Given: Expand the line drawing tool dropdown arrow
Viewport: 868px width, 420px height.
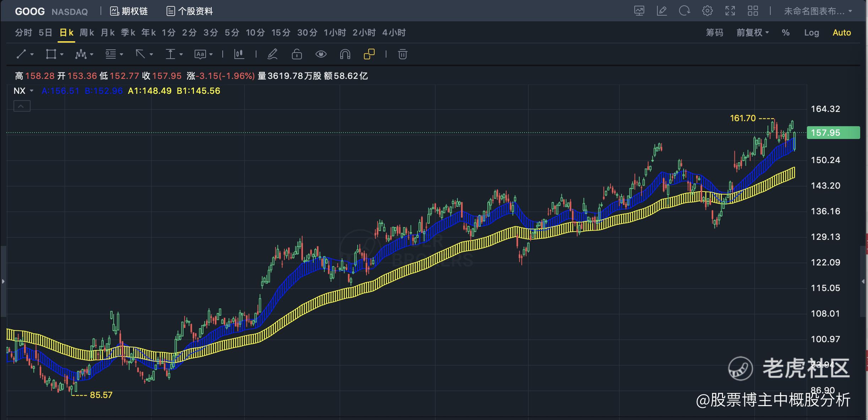Looking at the screenshot, I should [x=32, y=54].
